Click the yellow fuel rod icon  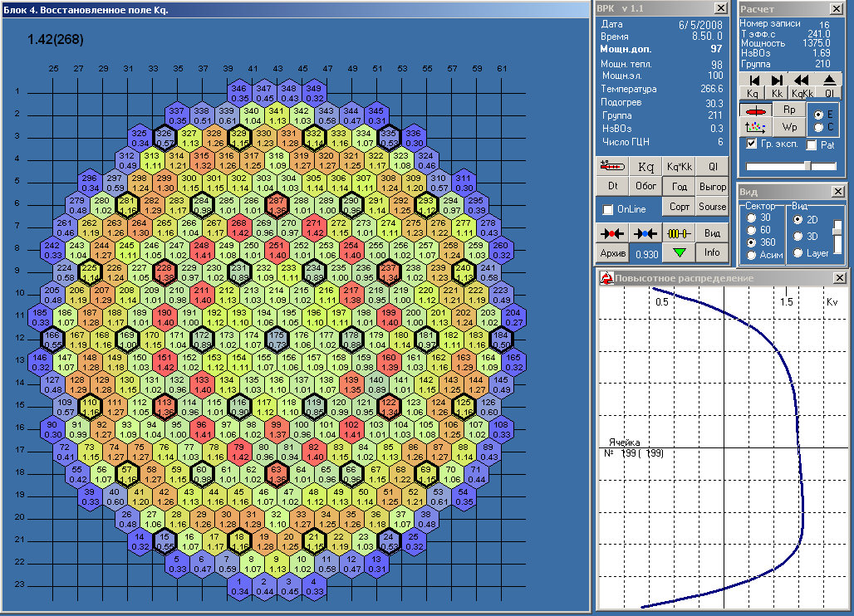pos(678,232)
